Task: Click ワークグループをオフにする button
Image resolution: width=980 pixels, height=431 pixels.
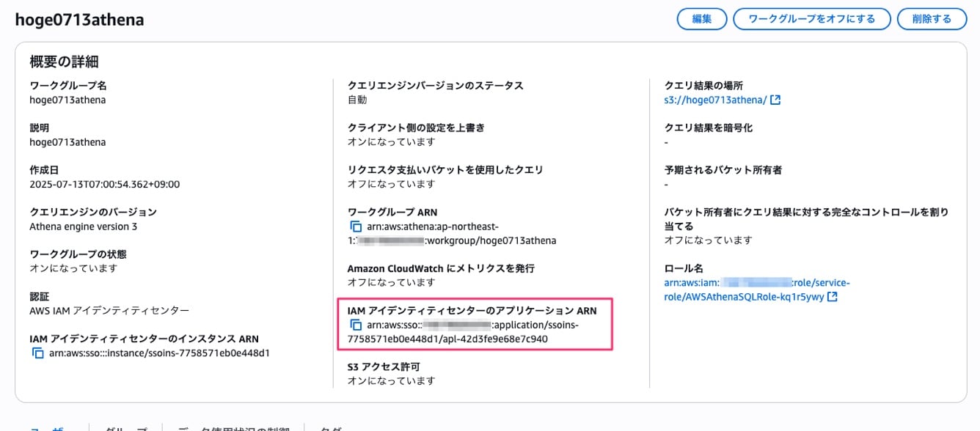Action: pyautogui.click(x=812, y=19)
